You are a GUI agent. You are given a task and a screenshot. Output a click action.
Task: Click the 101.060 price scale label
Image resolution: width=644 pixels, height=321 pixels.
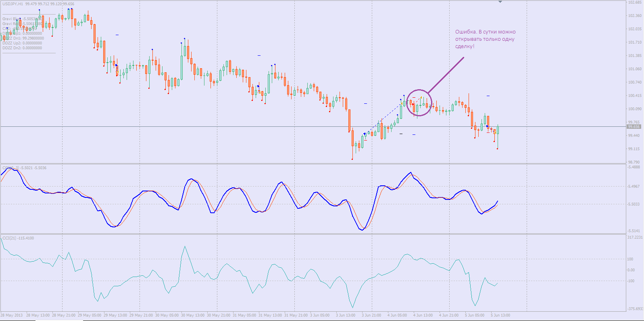[635, 69]
